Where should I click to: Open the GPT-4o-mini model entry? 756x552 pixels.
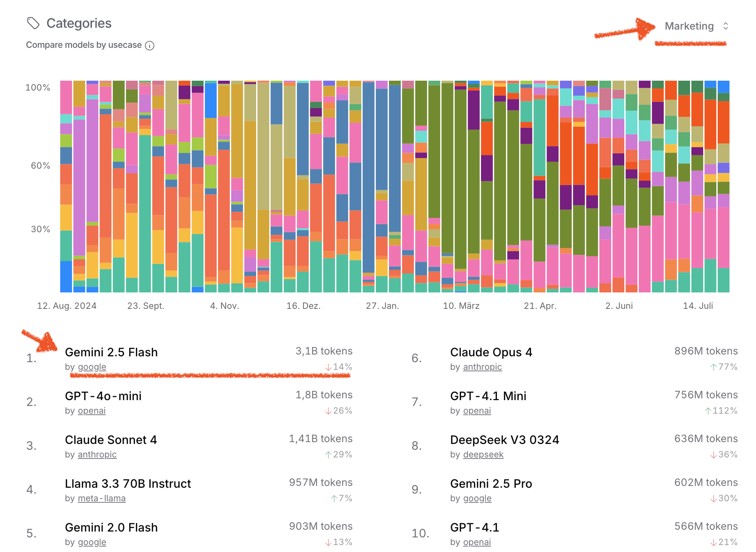[x=103, y=396]
